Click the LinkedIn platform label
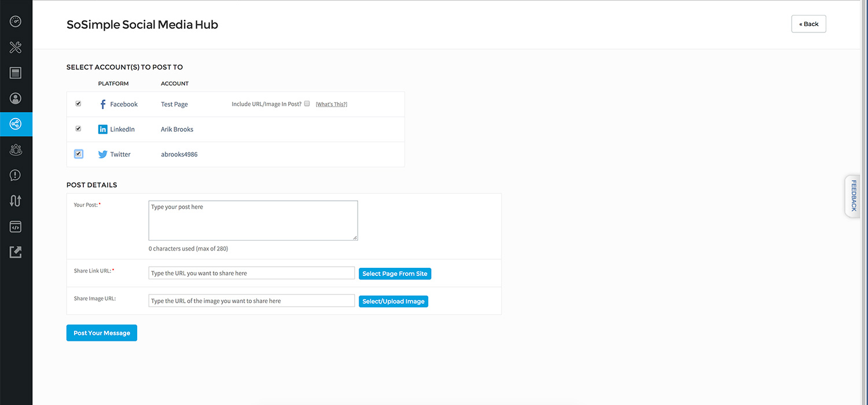Viewport: 868px width, 405px height. click(x=122, y=129)
